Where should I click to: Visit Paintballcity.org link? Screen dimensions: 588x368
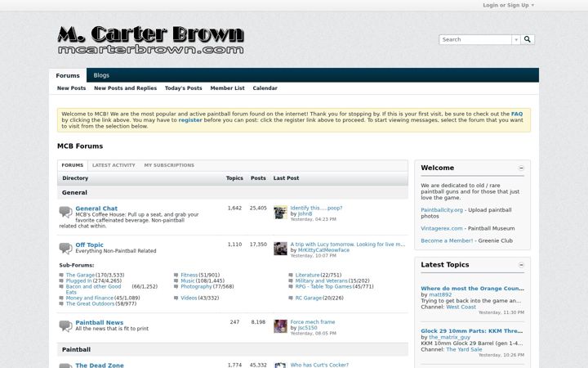[442, 210]
